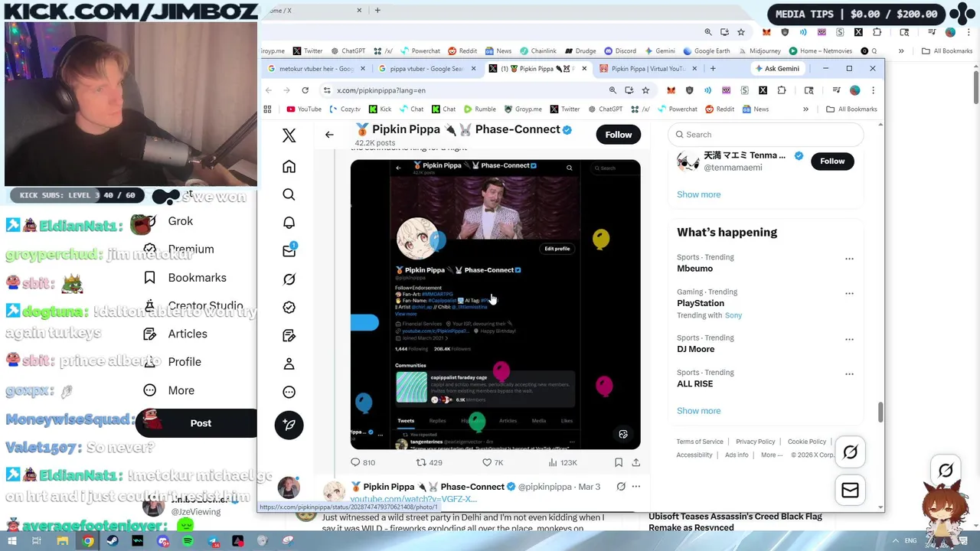Expand footer More menu
Image resolution: width=980 pixels, height=551 pixels.
click(x=772, y=455)
